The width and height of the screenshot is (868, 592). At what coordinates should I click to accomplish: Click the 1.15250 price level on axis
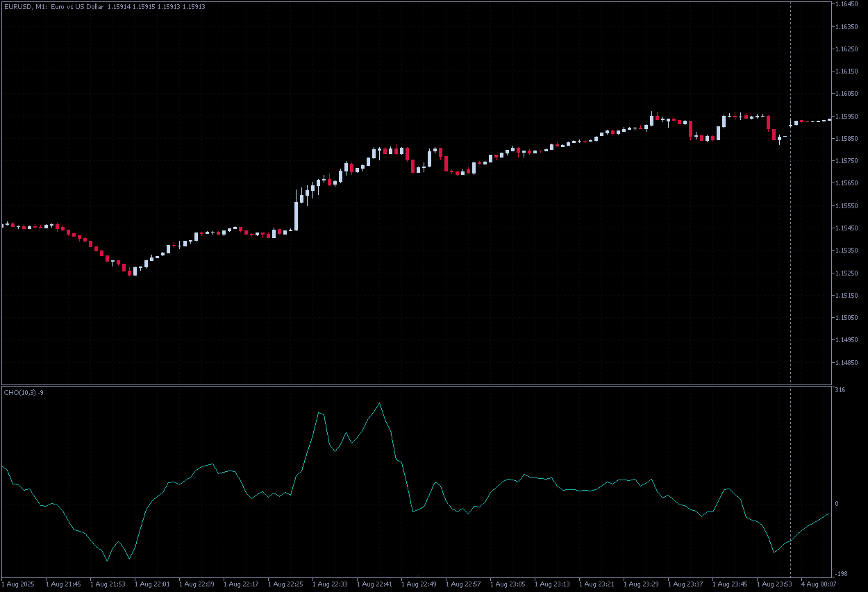[x=848, y=273]
